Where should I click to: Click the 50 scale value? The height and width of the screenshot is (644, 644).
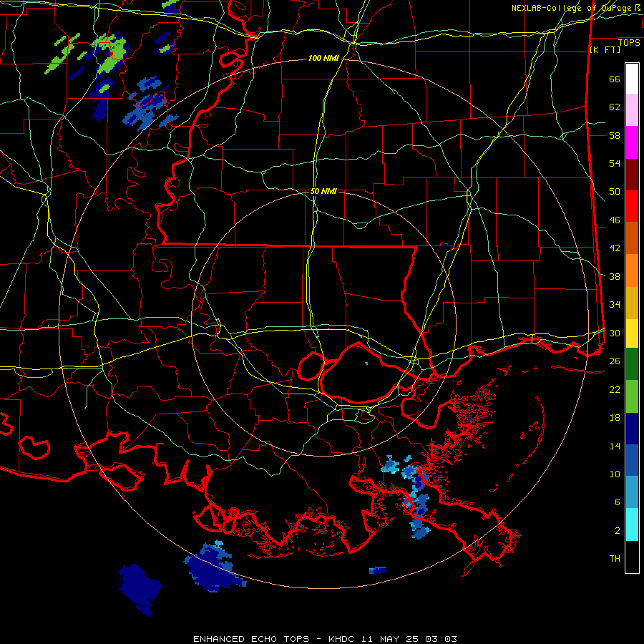pos(615,192)
